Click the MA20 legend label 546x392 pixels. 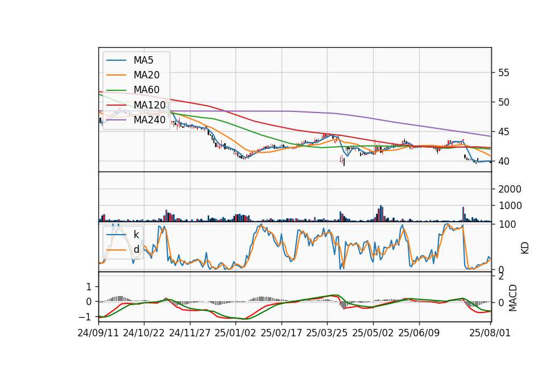click(x=146, y=75)
